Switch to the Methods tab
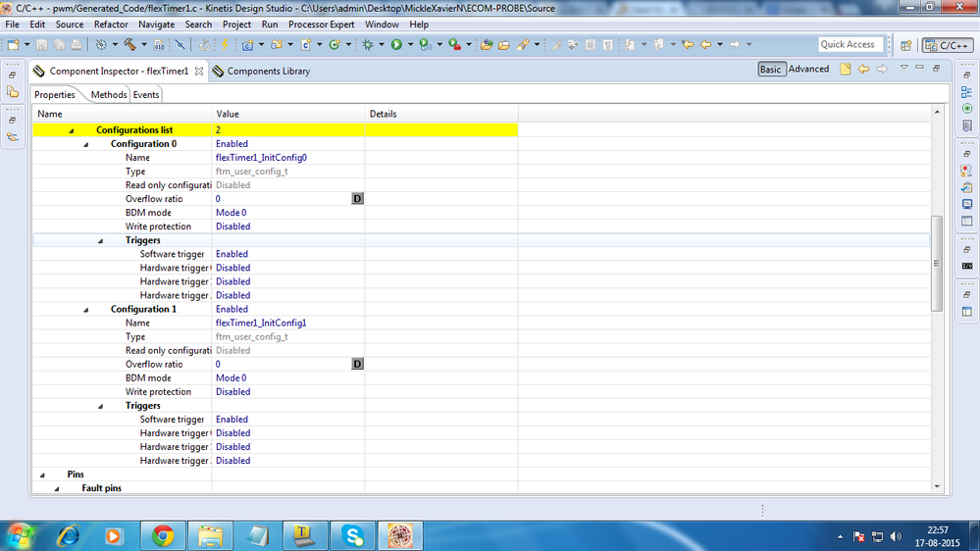Screen dimensions: 980x551 [x=108, y=95]
